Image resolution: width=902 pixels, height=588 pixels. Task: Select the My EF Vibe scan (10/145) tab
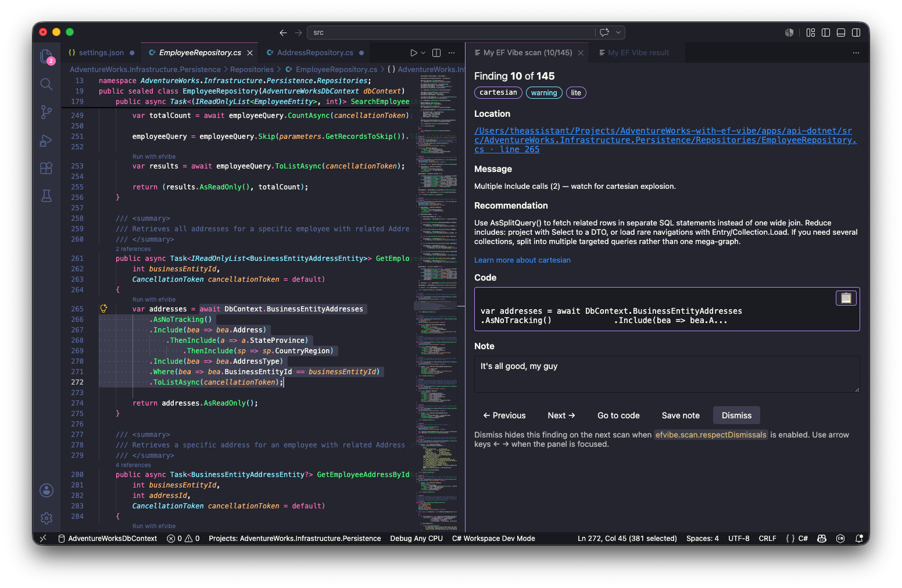tap(528, 53)
